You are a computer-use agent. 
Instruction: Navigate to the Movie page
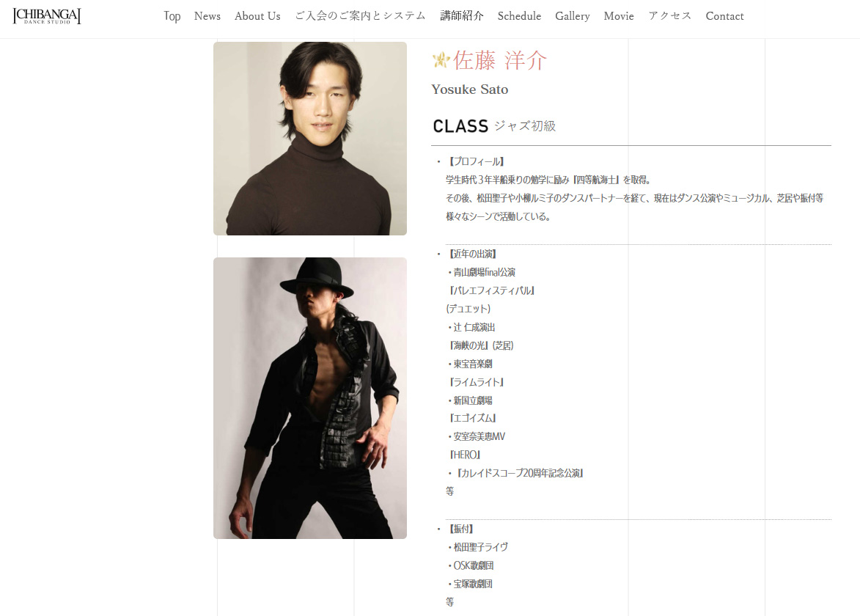pyautogui.click(x=619, y=16)
